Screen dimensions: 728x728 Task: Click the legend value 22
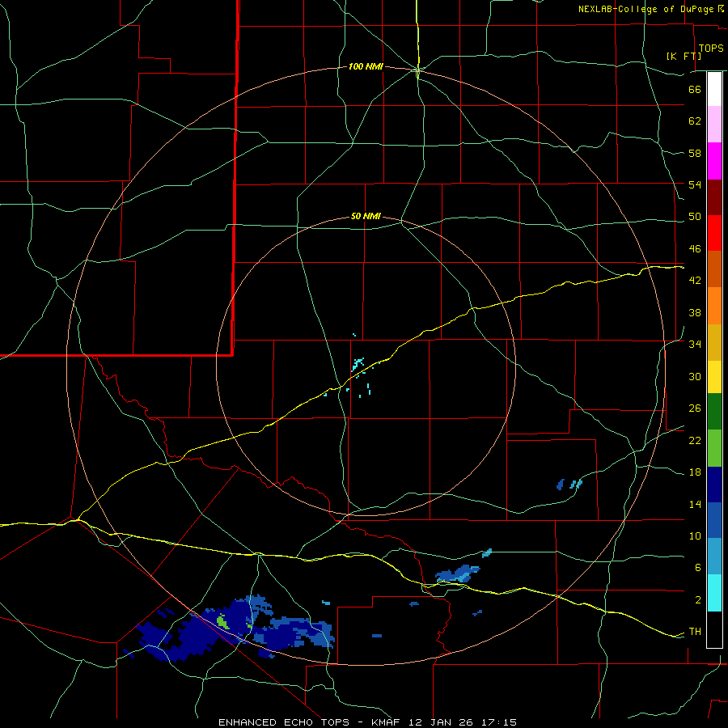coord(695,440)
